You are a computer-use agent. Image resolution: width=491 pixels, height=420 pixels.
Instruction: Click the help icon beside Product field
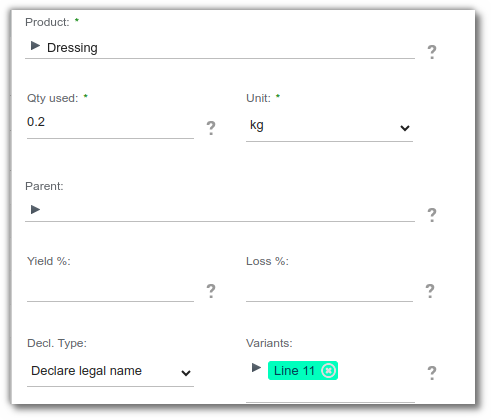[x=432, y=52]
